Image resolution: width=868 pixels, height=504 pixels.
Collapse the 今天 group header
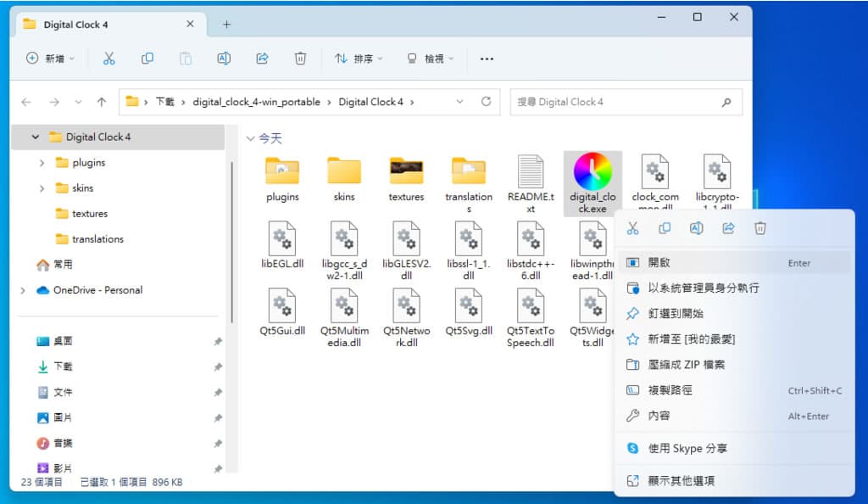click(251, 138)
